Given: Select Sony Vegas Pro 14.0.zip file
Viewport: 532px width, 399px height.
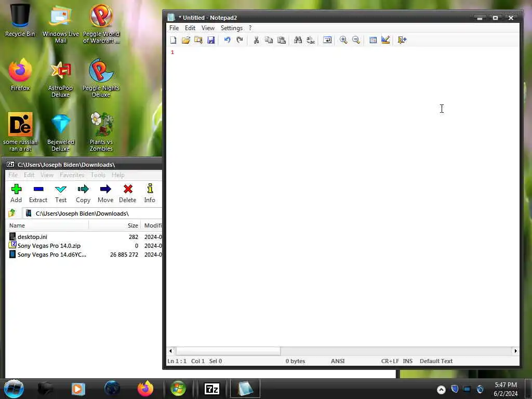Looking at the screenshot, I should coord(49,246).
